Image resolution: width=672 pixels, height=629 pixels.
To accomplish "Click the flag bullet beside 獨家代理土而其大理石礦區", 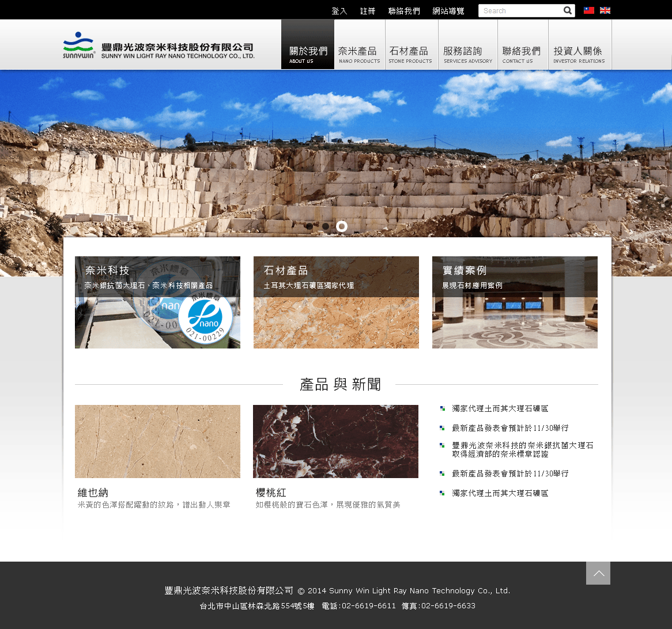I will coord(443,408).
